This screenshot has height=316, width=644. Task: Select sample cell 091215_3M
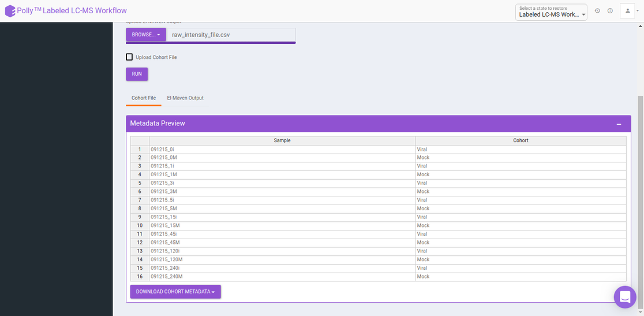(282, 191)
